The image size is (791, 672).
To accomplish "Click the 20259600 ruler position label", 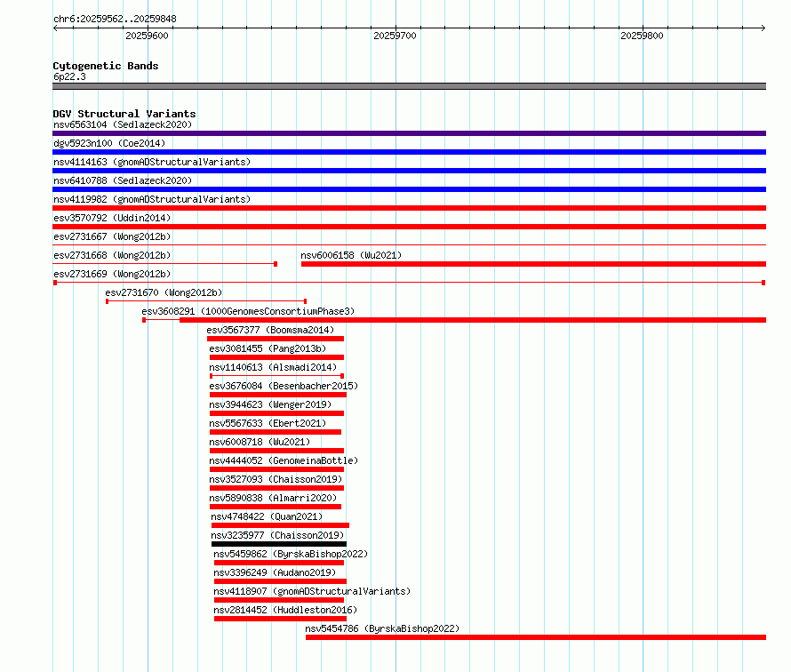I will pos(147,36).
